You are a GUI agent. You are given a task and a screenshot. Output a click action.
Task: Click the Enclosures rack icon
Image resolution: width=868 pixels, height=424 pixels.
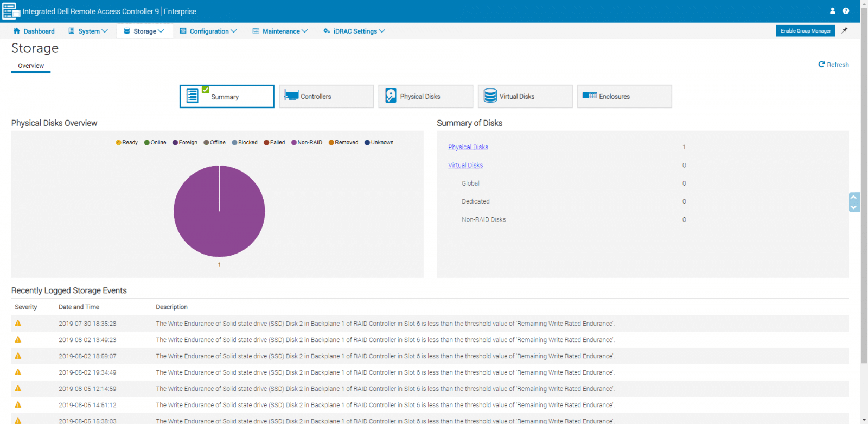[590, 96]
